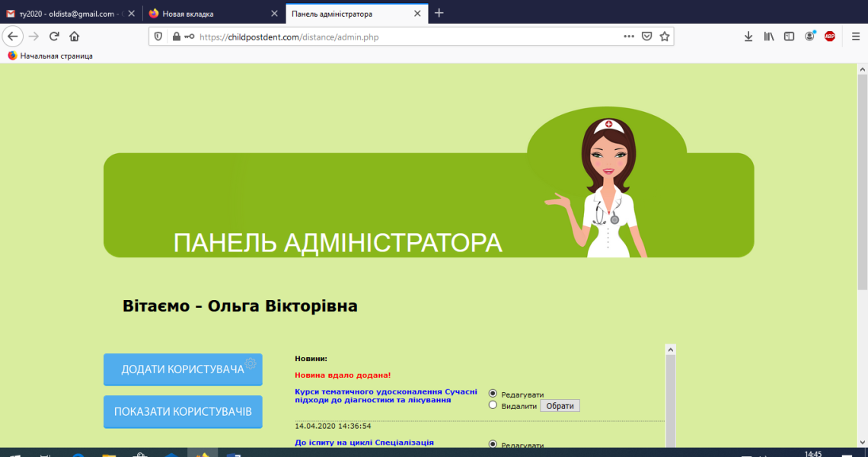Viewport: 868px width, 457px height.
Task: Reload the admin page
Action: pyautogui.click(x=53, y=36)
